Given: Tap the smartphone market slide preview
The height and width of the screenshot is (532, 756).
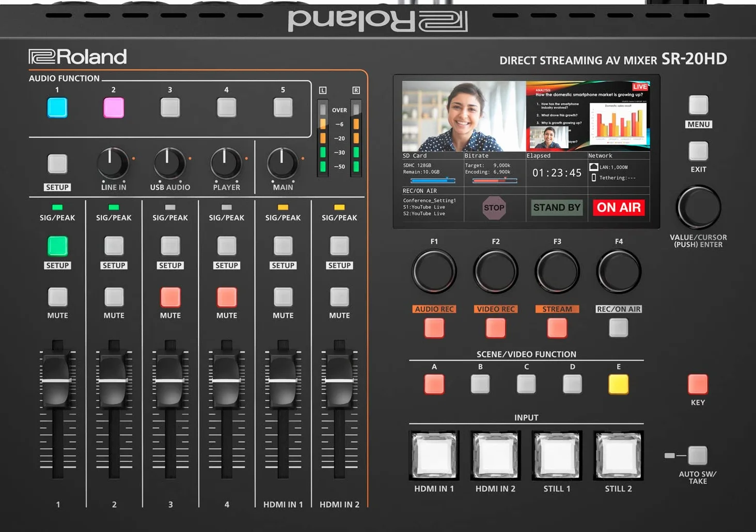Looking at the screenshot, I should [588, 116].
